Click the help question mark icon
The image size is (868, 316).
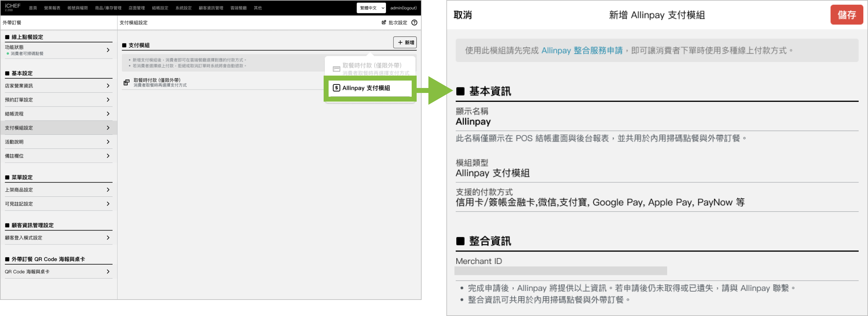coord(414,23)
